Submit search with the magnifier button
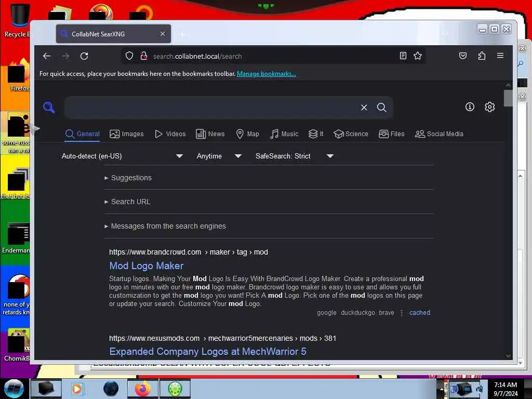532x399 pixels. 382,108
